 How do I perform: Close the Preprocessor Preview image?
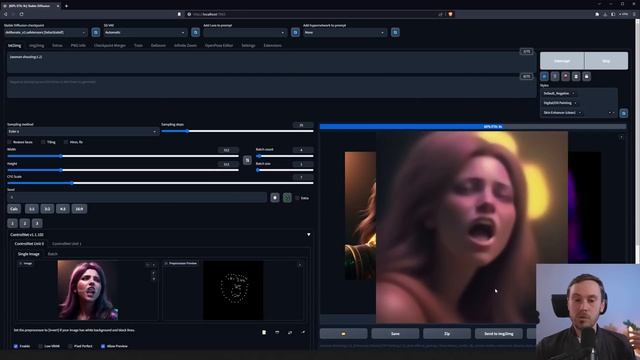click(x=300, y=265)
